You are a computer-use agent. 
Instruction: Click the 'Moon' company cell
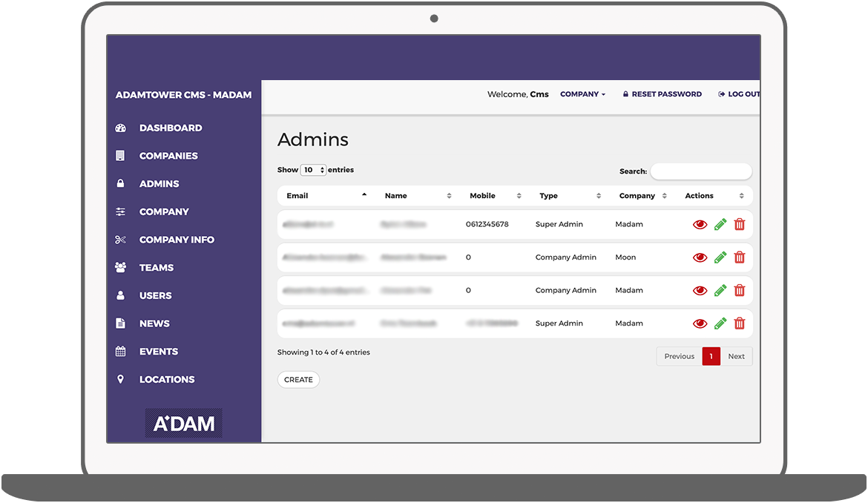coord(625,257)
